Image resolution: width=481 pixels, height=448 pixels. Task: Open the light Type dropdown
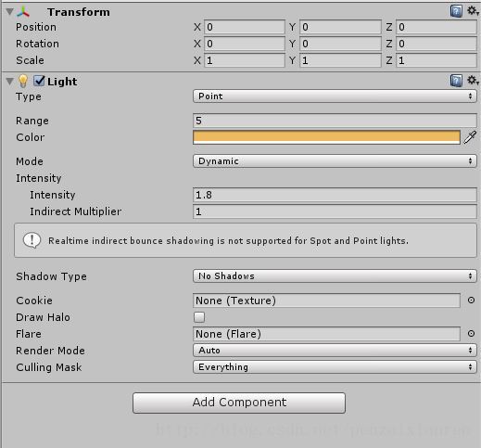coord(335,96)
